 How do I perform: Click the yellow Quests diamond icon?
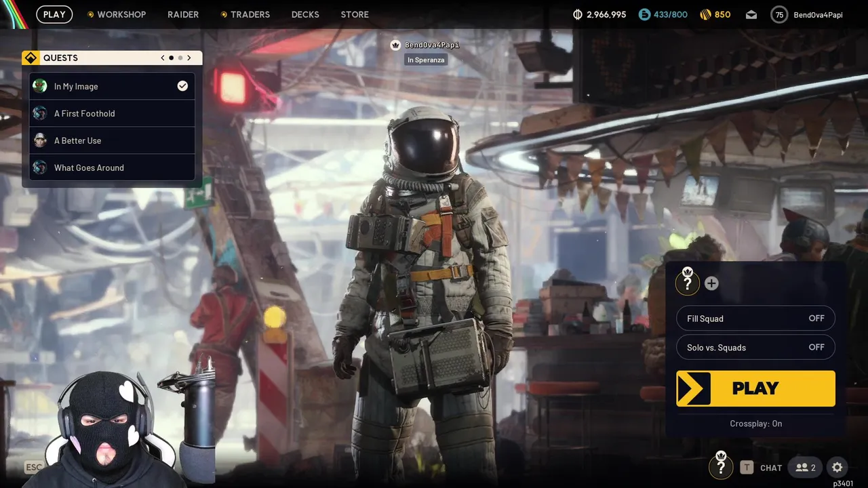click(x=31, y=58)
